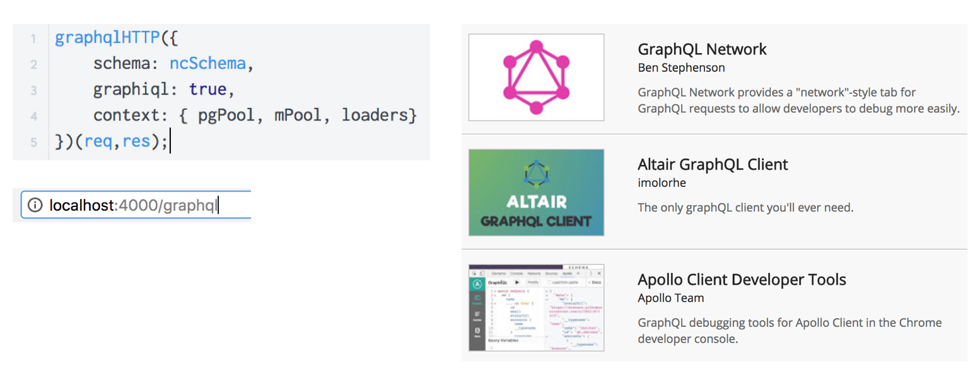Open the Console tab in devtools

(515, 273)
